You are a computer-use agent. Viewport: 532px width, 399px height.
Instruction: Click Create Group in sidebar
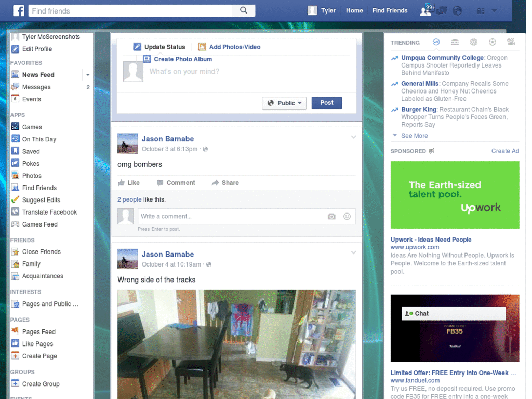point(36,384)
